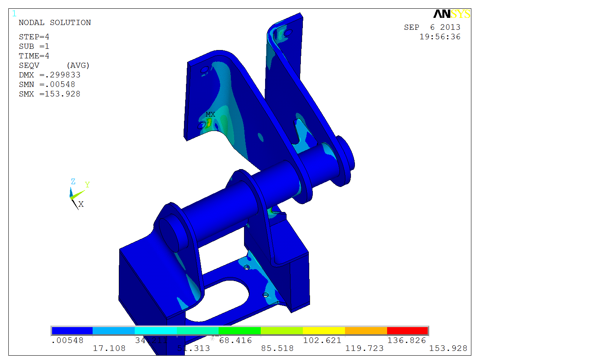This screenshot has height=364, width=591.
Task: Click the yellow legend color band
Action: [x=324, y=331]
